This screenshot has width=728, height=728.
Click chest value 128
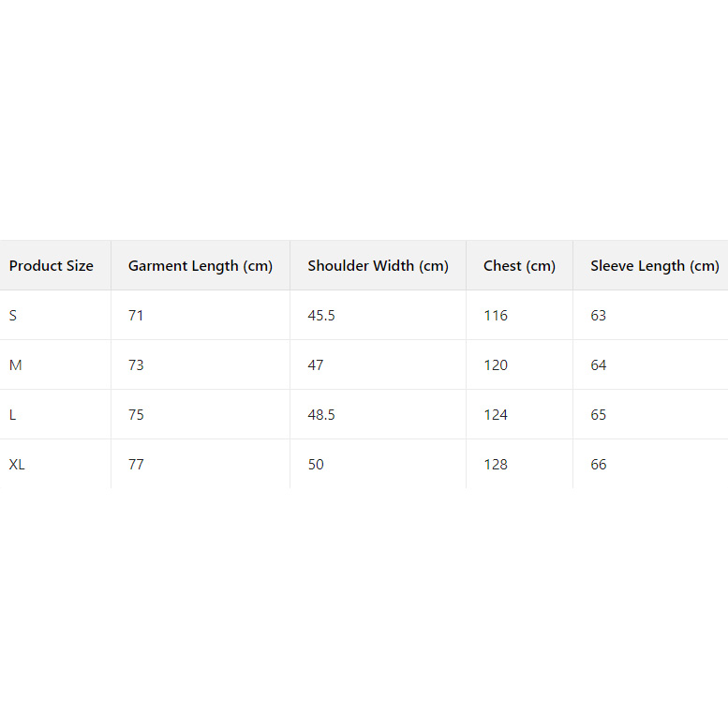[496, 465]
